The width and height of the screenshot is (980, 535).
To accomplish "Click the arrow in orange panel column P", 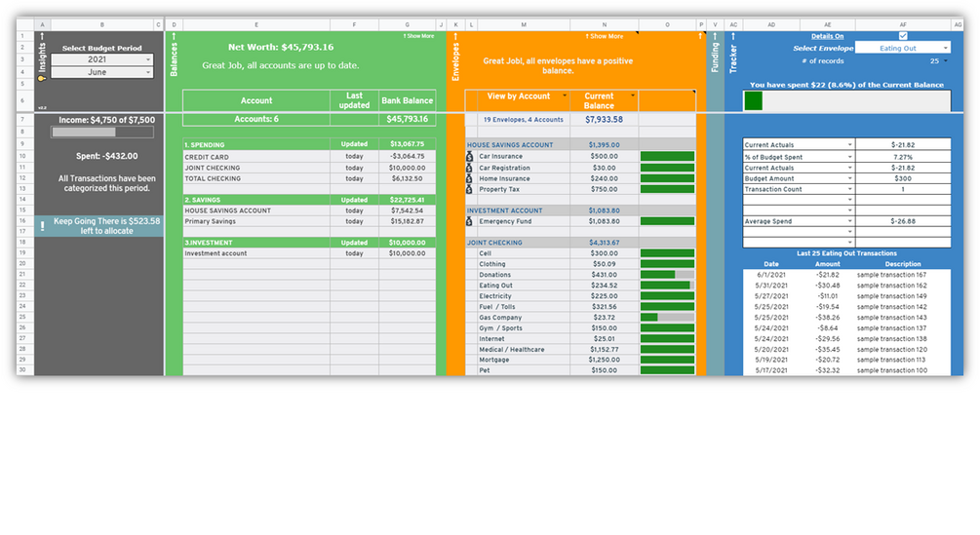I will click(x=700, y=36).
